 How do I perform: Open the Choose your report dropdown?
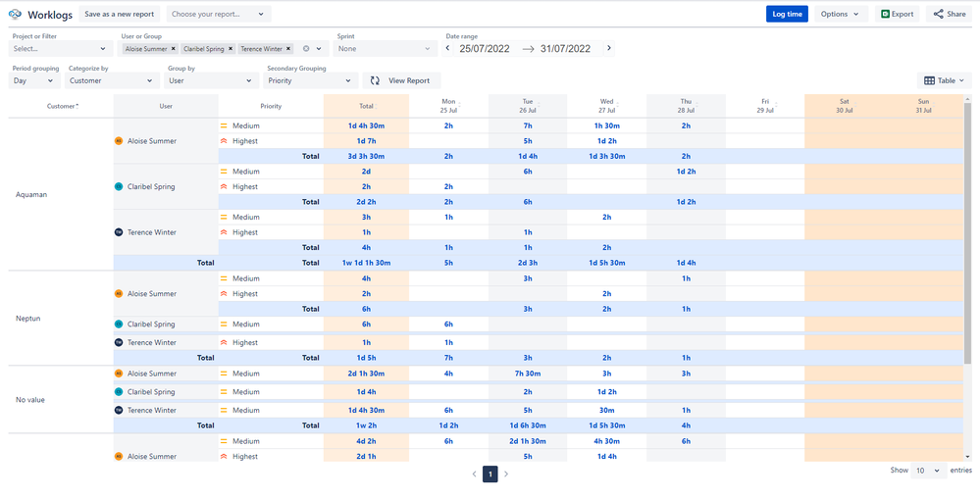click(219, 14)
